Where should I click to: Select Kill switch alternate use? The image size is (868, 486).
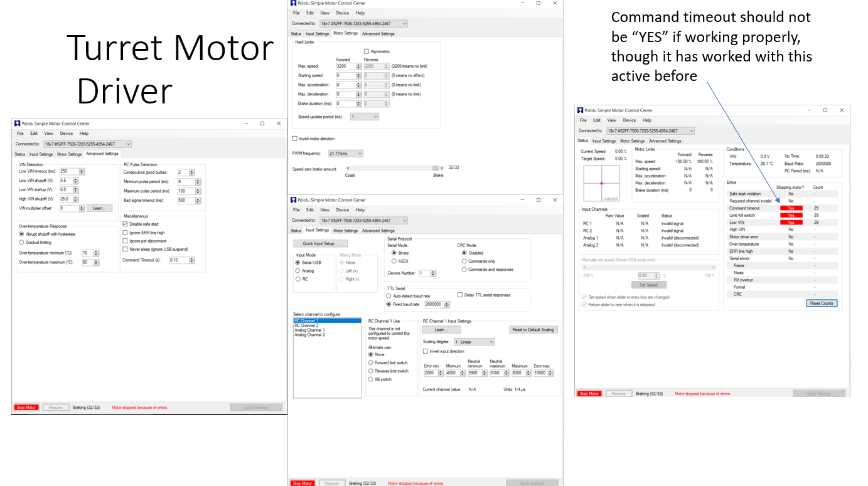tap(371, 379)
